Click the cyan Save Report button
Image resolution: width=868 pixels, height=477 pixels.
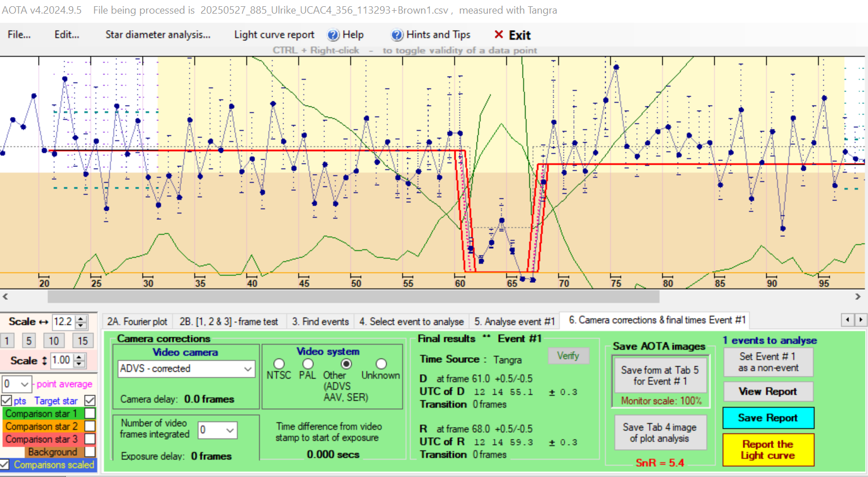(x=767, y=418)
